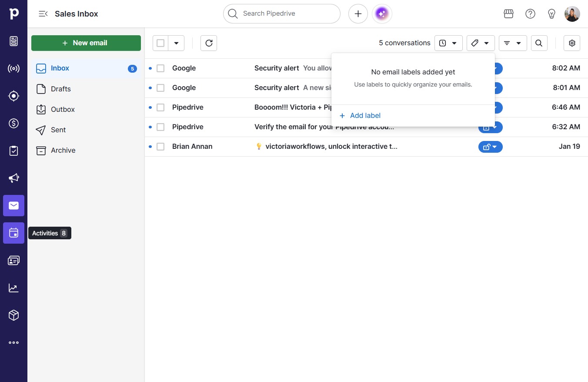Open the Activities calendar icon

coord(13,233)
